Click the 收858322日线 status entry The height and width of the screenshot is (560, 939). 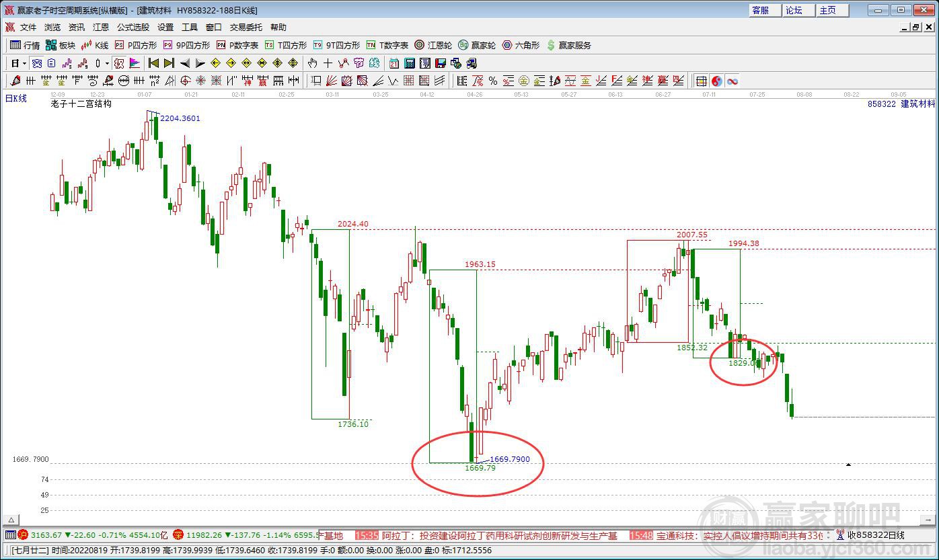pos(876,535)
